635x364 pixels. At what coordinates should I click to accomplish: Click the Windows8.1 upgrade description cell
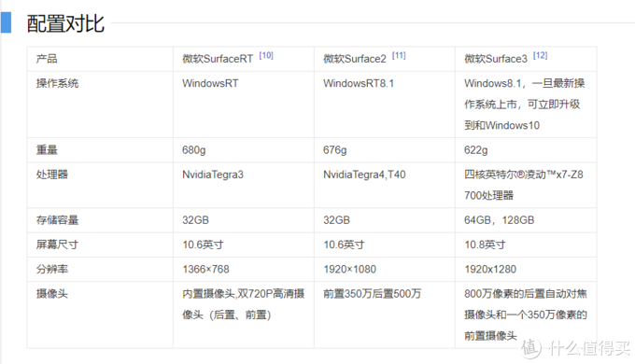pos(525,105)
